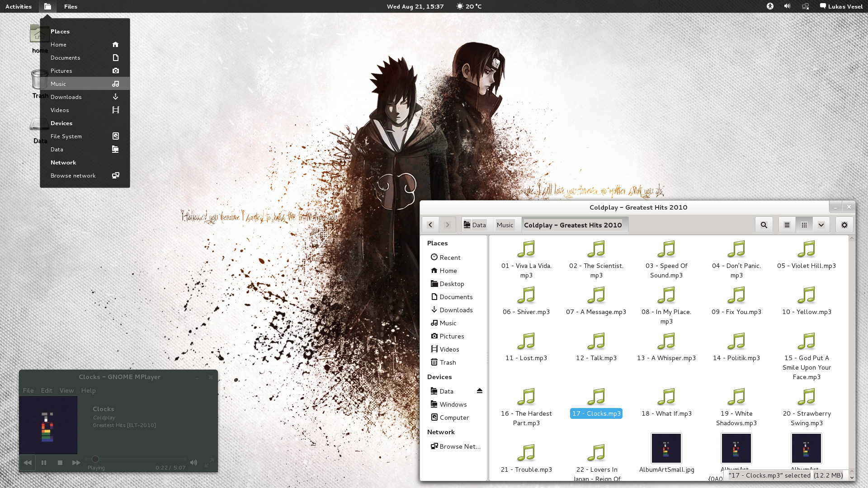This screenshot has width=868, height=488.
Task: Open the Edit menu in GNOME MPlayer
Action: tap(47, 390)
